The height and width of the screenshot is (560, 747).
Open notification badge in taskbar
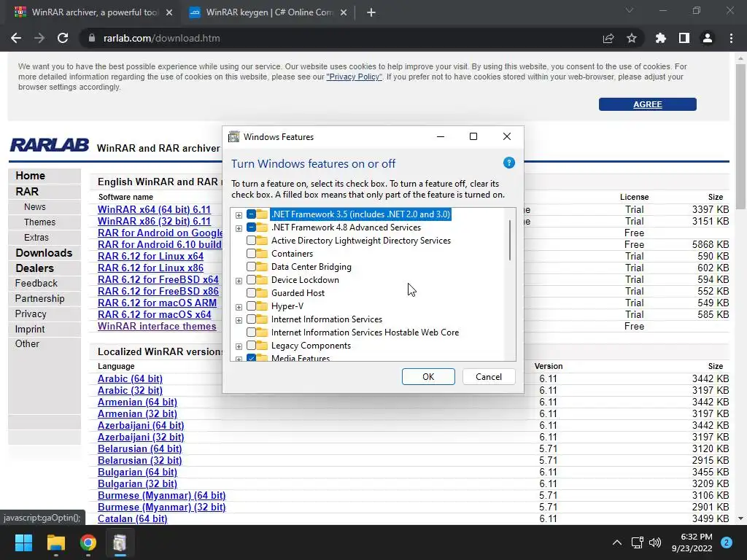(x=727, y=542)
